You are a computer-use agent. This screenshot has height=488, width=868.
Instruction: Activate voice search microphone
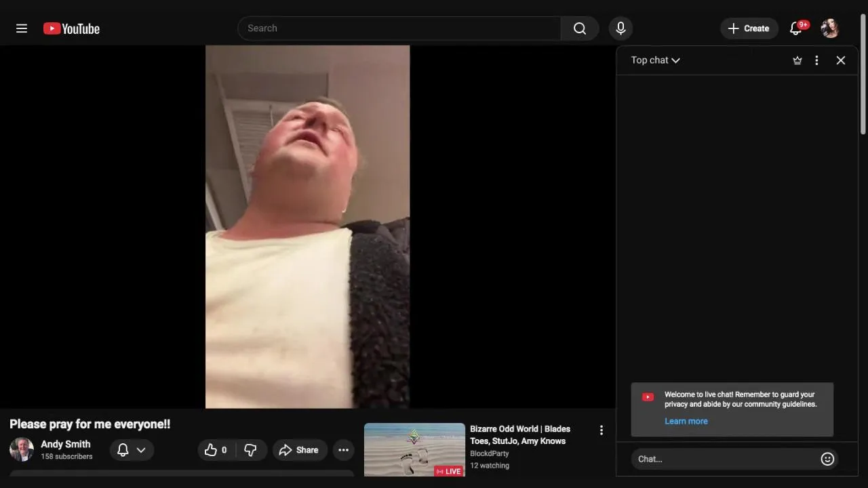pos(620,28)
